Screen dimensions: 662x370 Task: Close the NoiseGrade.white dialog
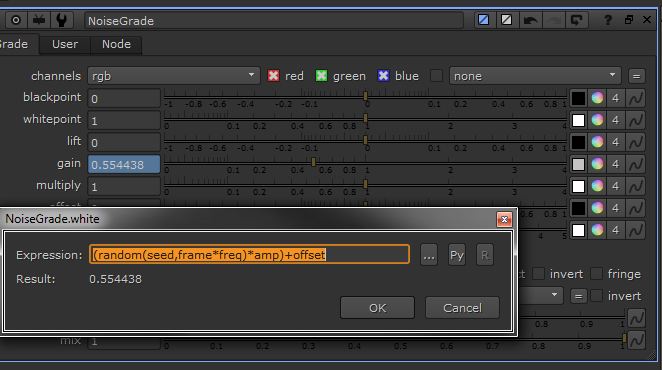(x=504, y=219)
